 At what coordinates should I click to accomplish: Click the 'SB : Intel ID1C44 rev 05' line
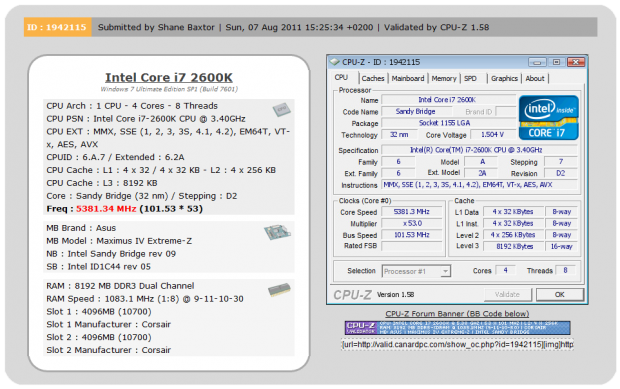tap(98, 267)
